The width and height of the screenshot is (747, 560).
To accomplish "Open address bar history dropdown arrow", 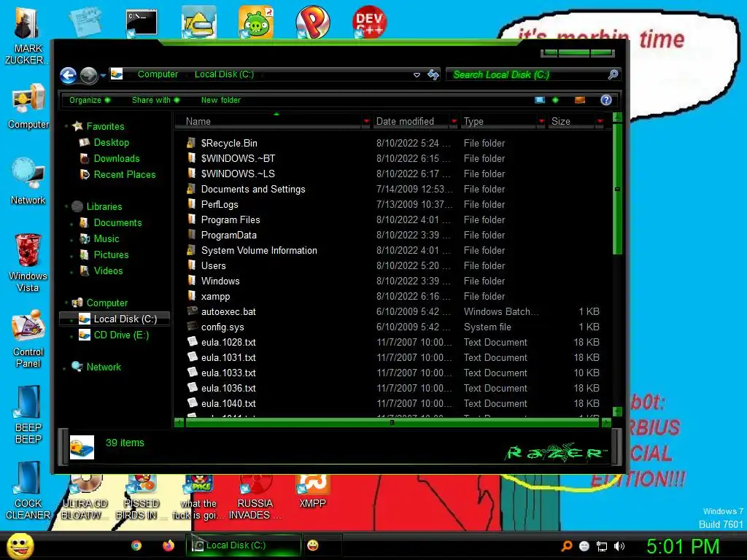I will tap(417, 75).
